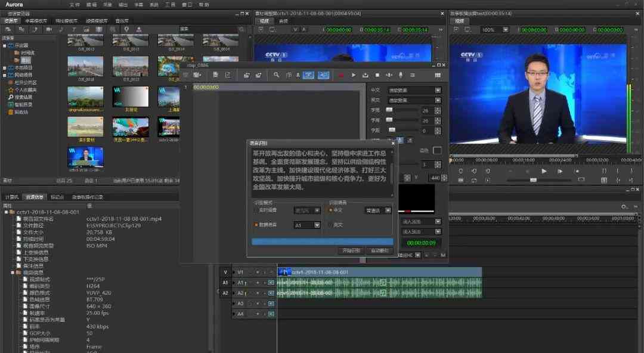Click the play icon in subtitle editor toolbar
Viewport: 644px width, 353px height.
point(353,75)
